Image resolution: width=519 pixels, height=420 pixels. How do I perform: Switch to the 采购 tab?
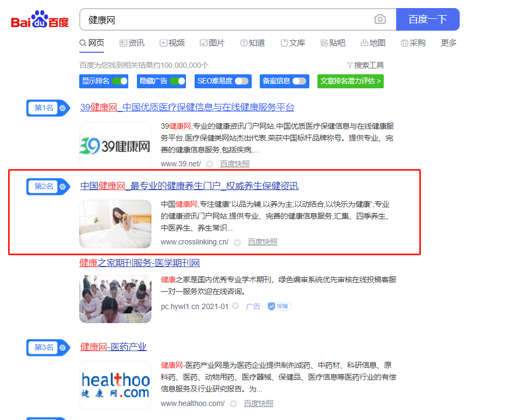[413, 43]
